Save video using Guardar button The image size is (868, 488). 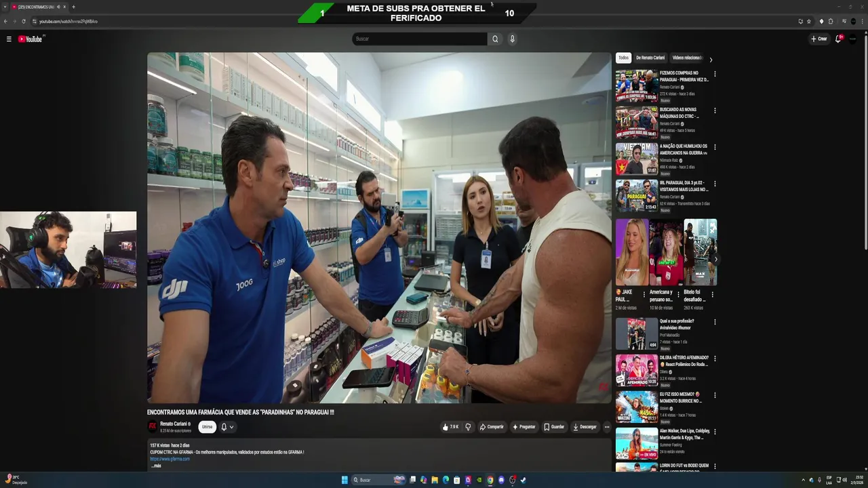[x=554, y=427]
